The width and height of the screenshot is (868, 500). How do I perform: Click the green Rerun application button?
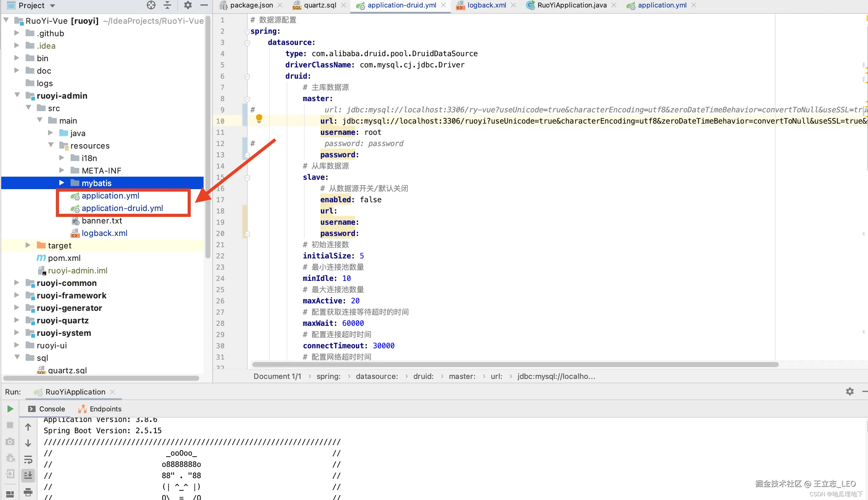(x=10, y=409)
